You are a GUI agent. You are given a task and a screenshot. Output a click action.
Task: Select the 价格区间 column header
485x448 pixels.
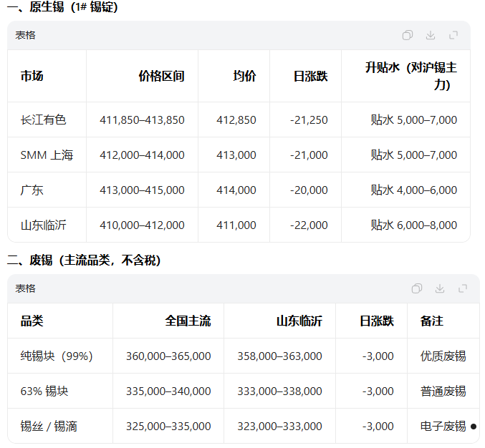tap(161, 76)
